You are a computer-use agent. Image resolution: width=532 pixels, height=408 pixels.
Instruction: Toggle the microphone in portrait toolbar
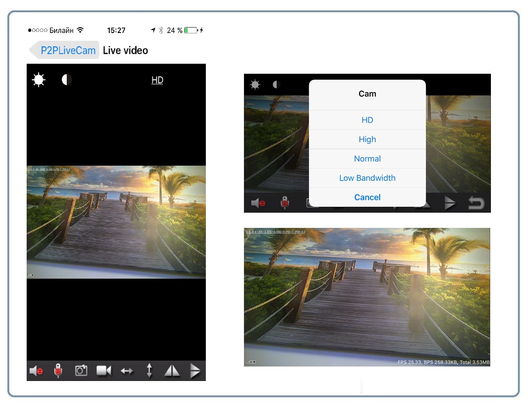pos(58,370)
